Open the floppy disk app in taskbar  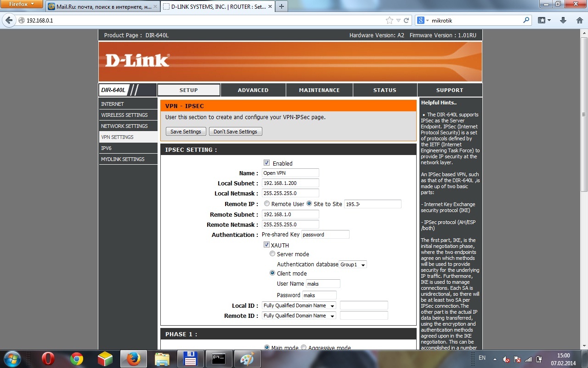[x=191, y=358]
